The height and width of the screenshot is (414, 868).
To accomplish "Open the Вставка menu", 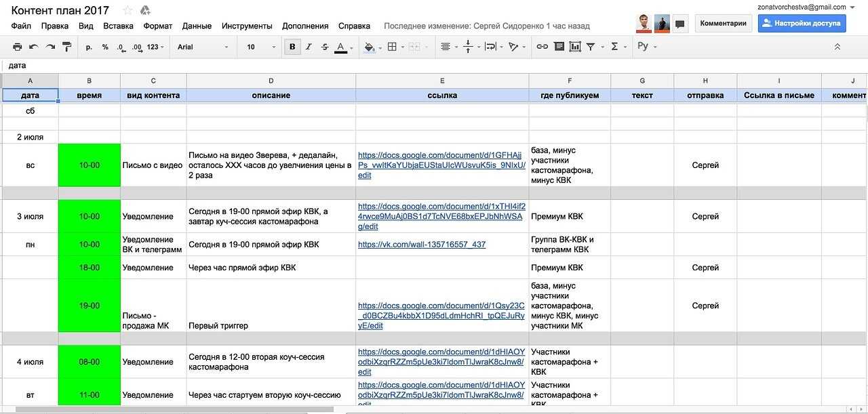I will point(118,26).
